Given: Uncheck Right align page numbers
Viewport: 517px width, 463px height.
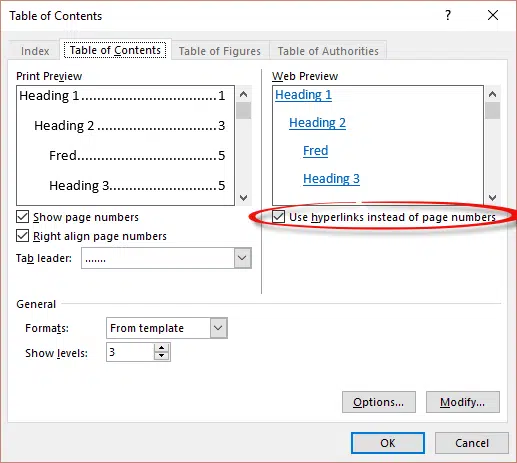Looking at the screenshot, I should click(x=23, y=236).
